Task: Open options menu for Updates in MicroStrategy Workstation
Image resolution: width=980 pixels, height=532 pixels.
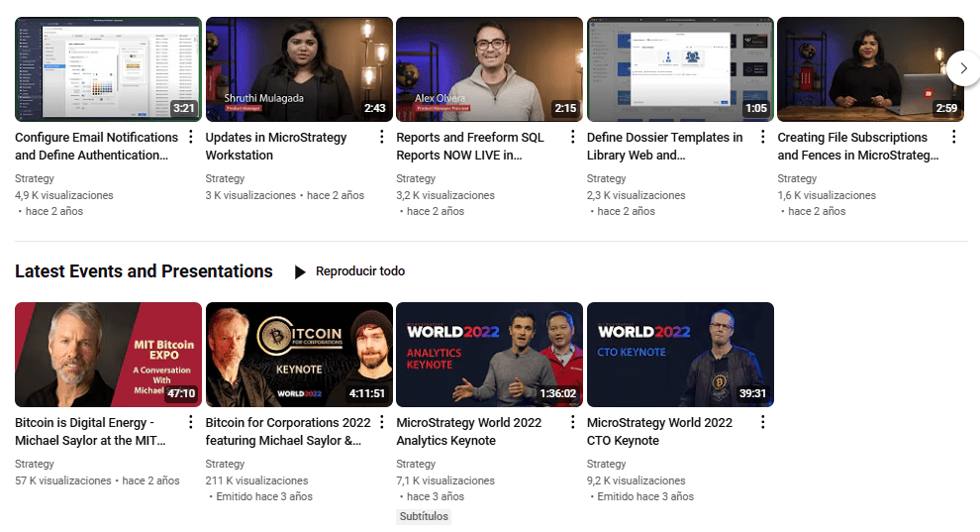Action: click(382, 137)
